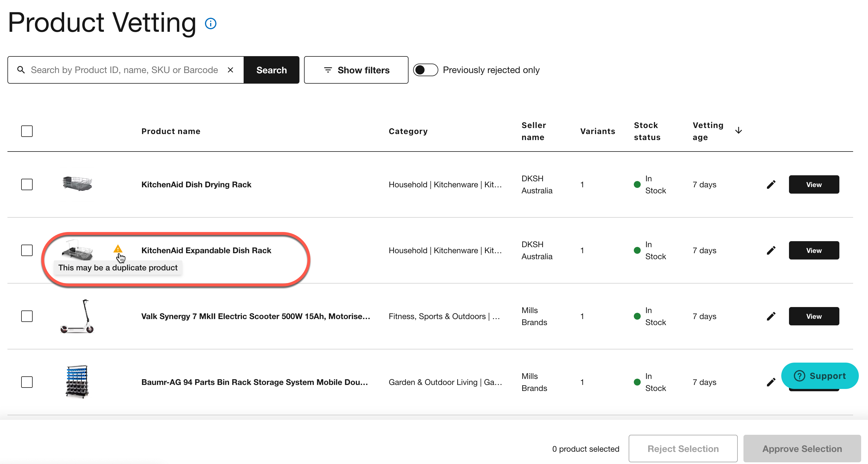The image size is (868, 464).
Task: Open the Support help widget
Action: point(820,376)
